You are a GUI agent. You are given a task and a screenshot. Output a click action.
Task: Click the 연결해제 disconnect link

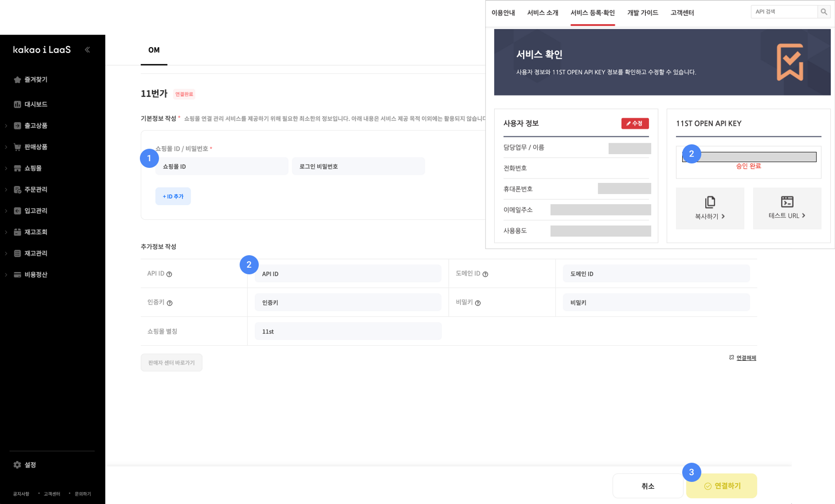746,358
